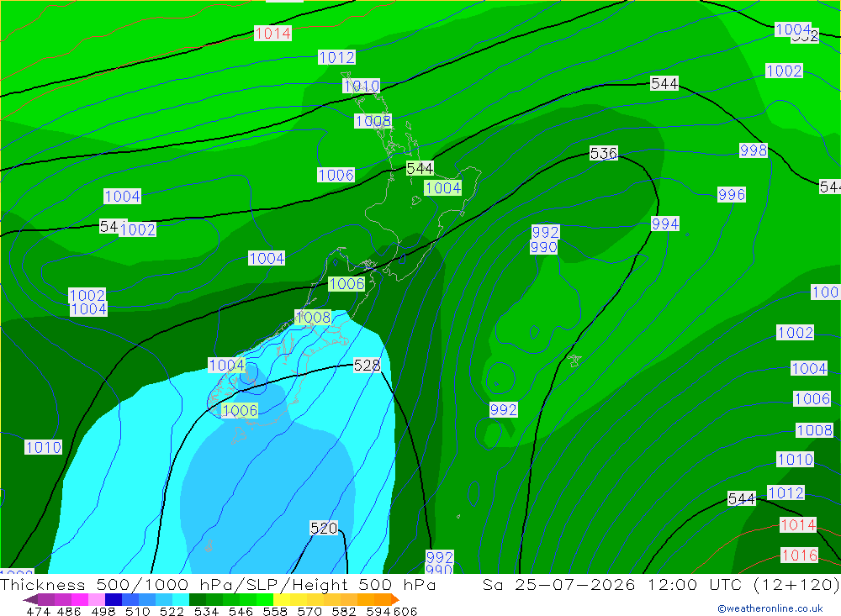Select the 544 label above the green 1004
841x616 pixels.
[420, 168]
